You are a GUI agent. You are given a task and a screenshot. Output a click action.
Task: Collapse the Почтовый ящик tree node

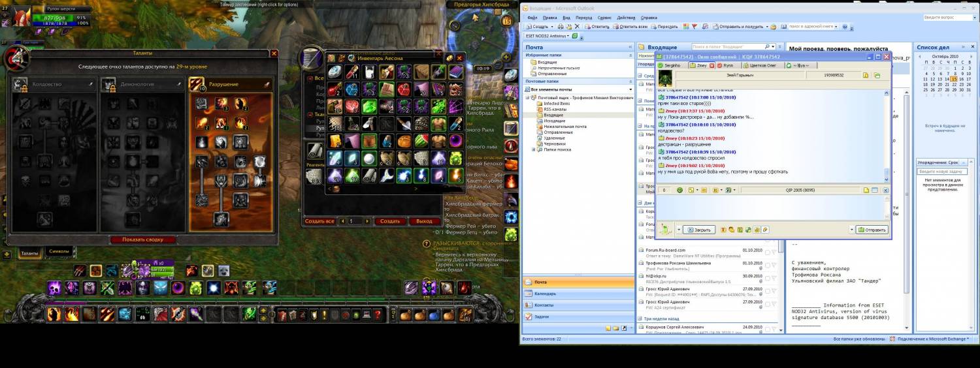[527, 98]
